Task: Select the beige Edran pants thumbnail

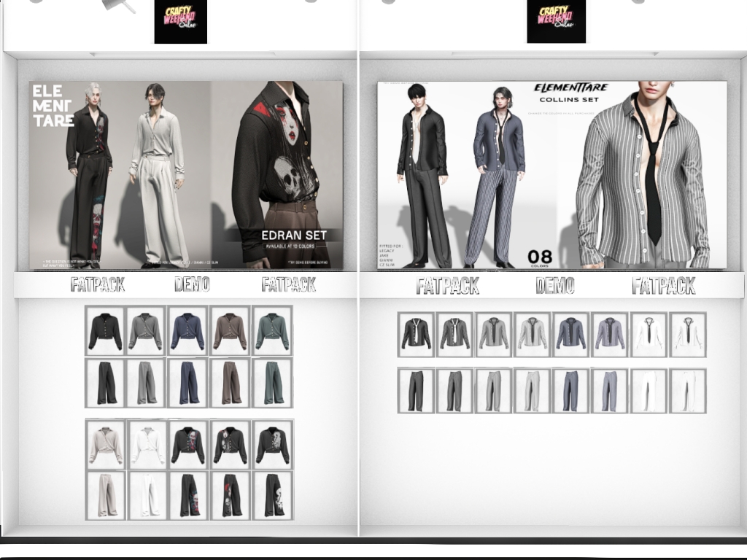Action: click(x=106, y=496)
